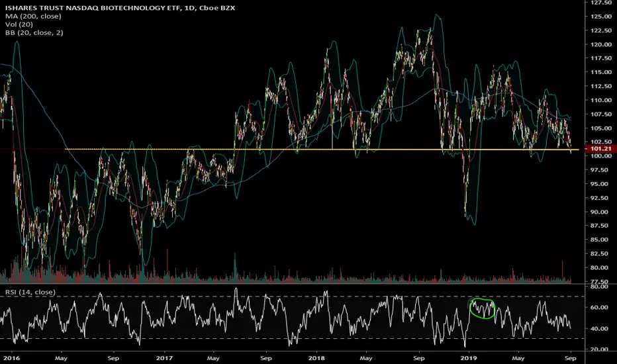Click the May label following 2017
617x364 pixels.
pyautogui.click(x=213, y=358)
